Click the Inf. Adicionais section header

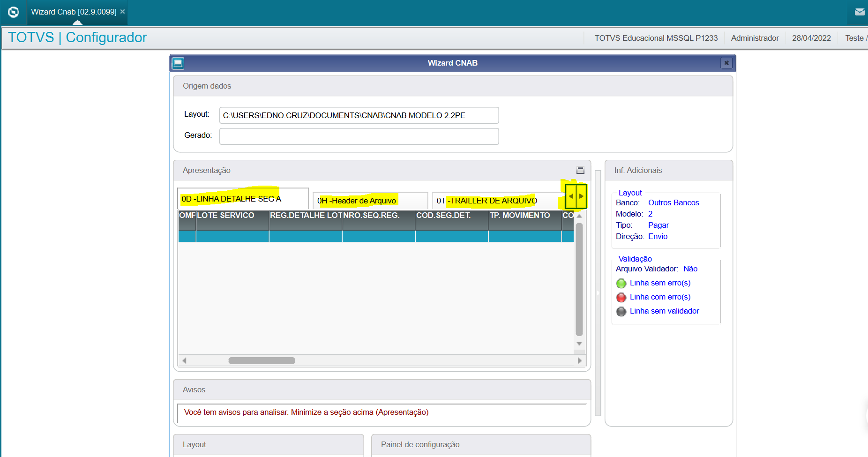(669, 170)
